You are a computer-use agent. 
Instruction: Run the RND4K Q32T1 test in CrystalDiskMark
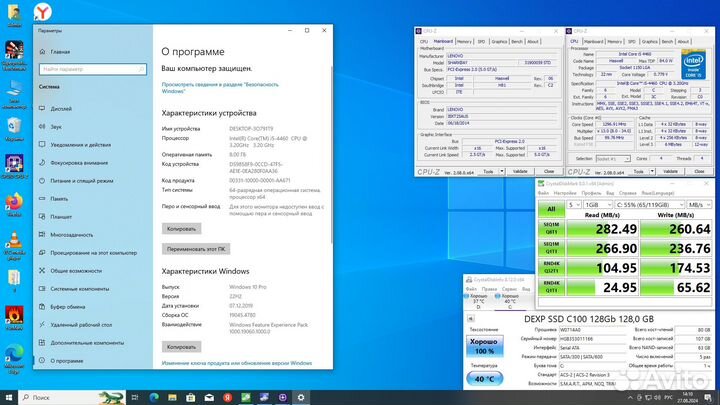[x=551, y=267]
